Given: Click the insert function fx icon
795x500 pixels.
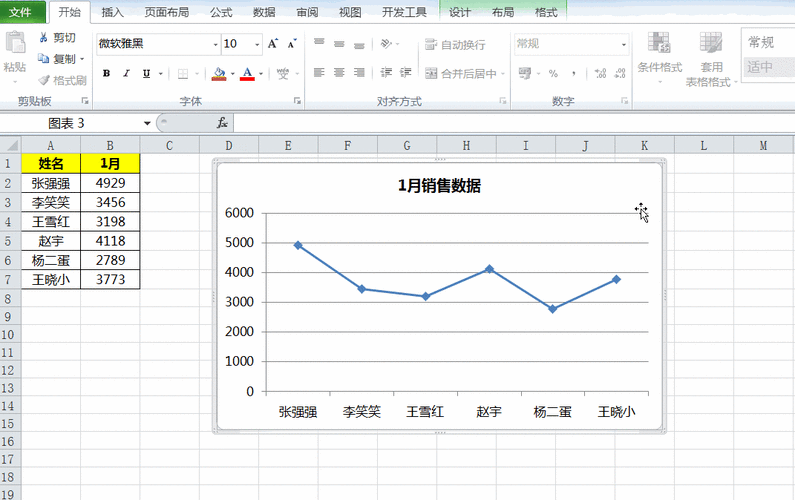Looking at the screenshot, I should pyautogui.click(x=222, y=123).
